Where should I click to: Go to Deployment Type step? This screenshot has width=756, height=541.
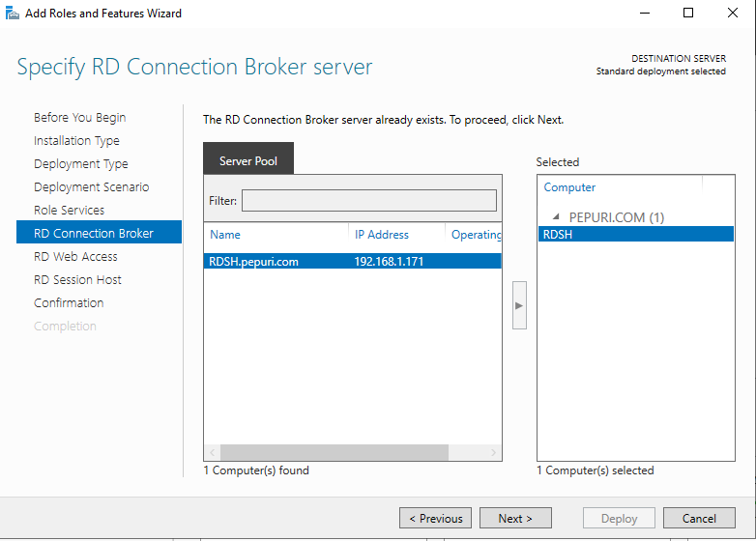[81, 164]
